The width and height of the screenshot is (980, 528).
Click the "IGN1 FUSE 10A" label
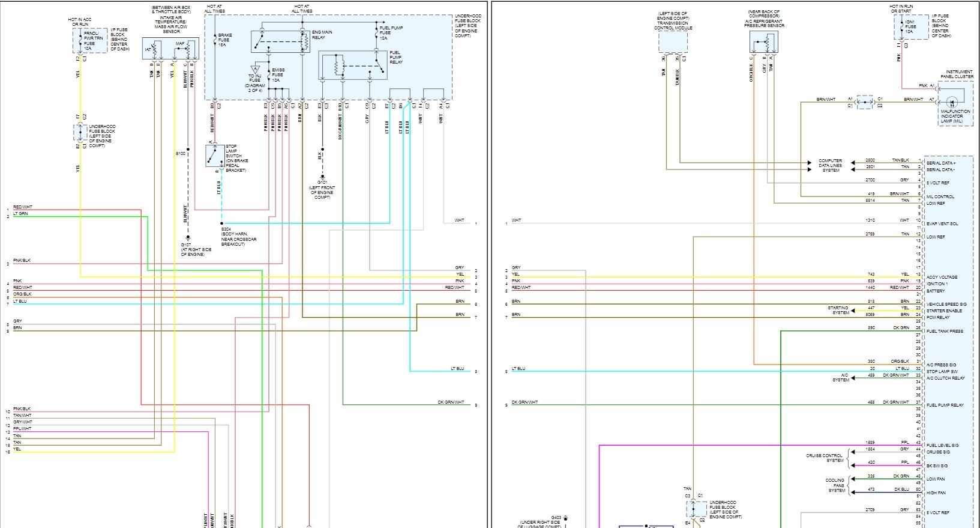[910, 26]
